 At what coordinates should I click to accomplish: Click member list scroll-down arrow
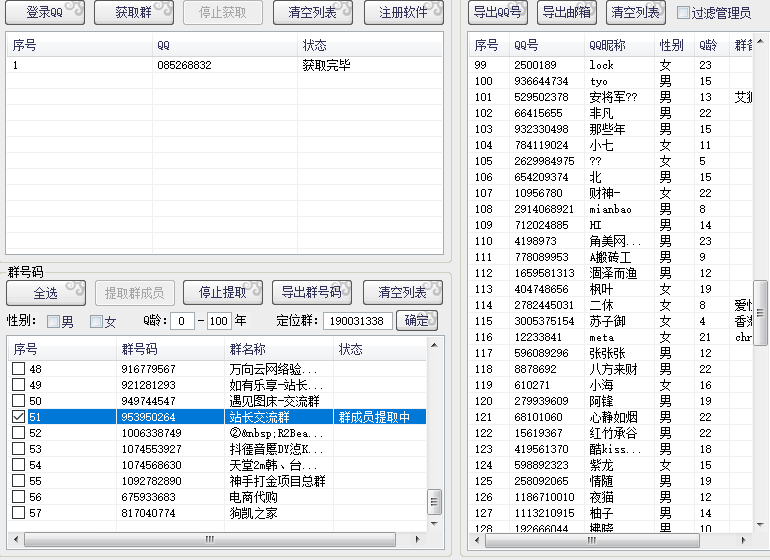(760, 525)
